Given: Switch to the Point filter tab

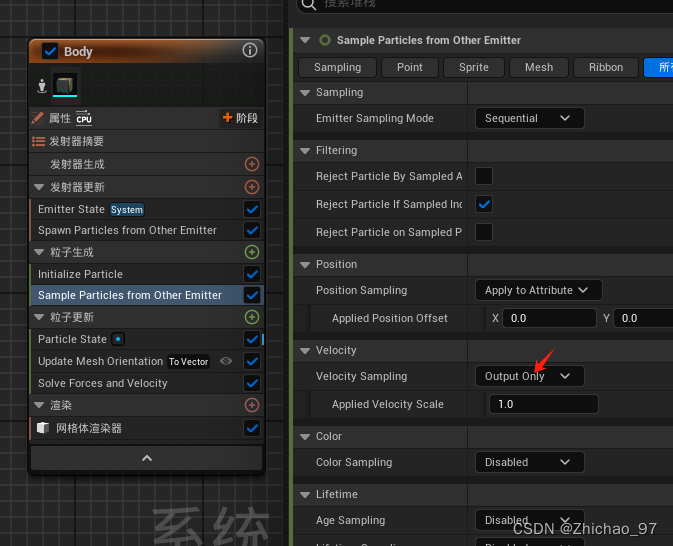Looking at the screenshot, I should (x=409, y=67).
